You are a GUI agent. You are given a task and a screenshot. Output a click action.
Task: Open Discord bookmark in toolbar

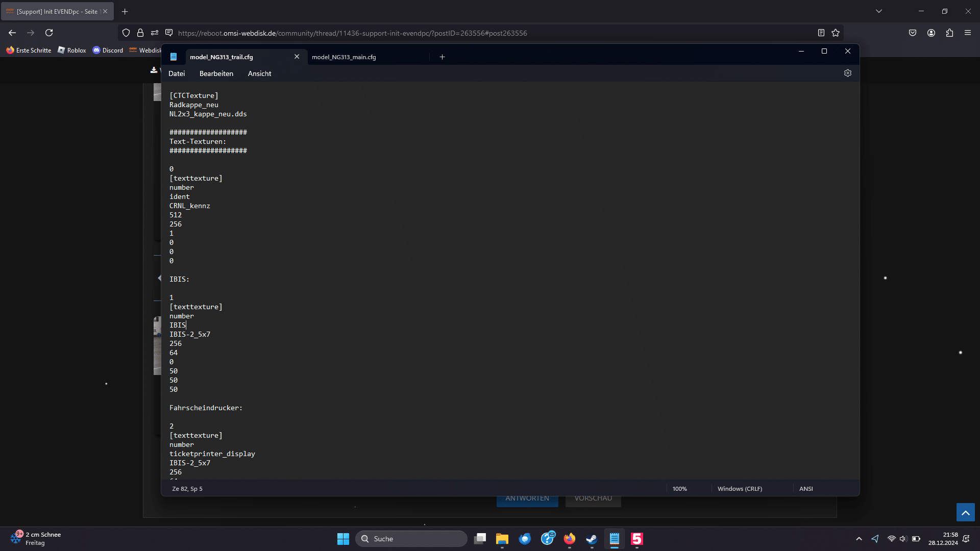[x=108, y=50]
